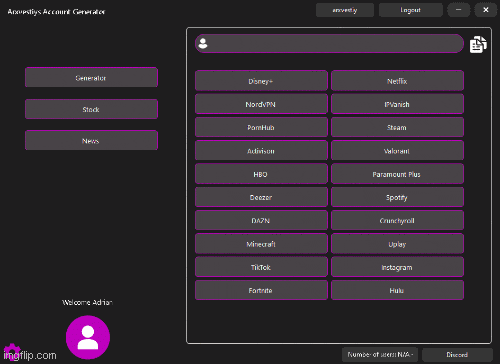Viewport: 500px width, 364px height.
Task: Minimize the Account Generator window
Action: click(x=459, y=10)
